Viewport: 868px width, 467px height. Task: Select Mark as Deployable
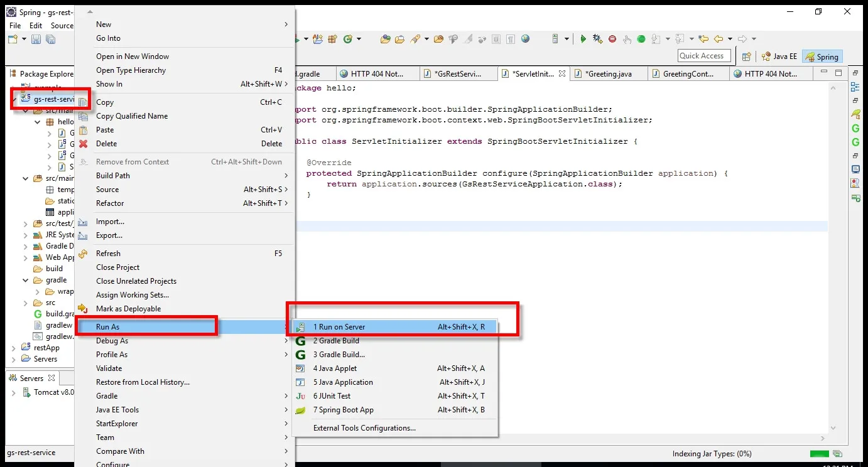point(185,309)
